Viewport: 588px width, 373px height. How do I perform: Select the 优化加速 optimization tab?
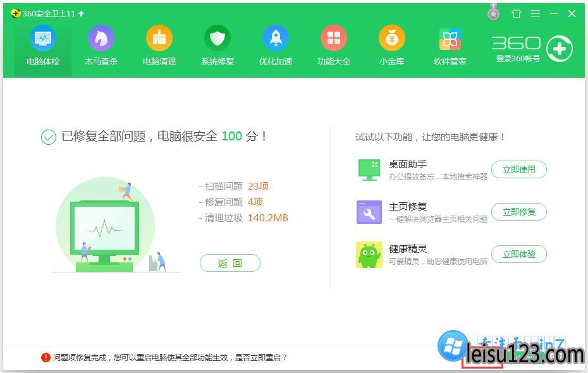[x=276, y=46]
